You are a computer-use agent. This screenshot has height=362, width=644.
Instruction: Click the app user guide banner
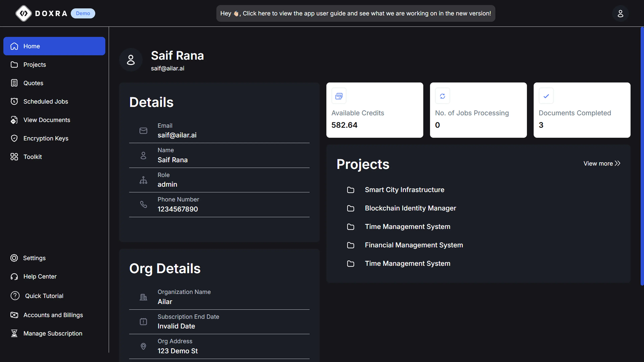[356, 13]
